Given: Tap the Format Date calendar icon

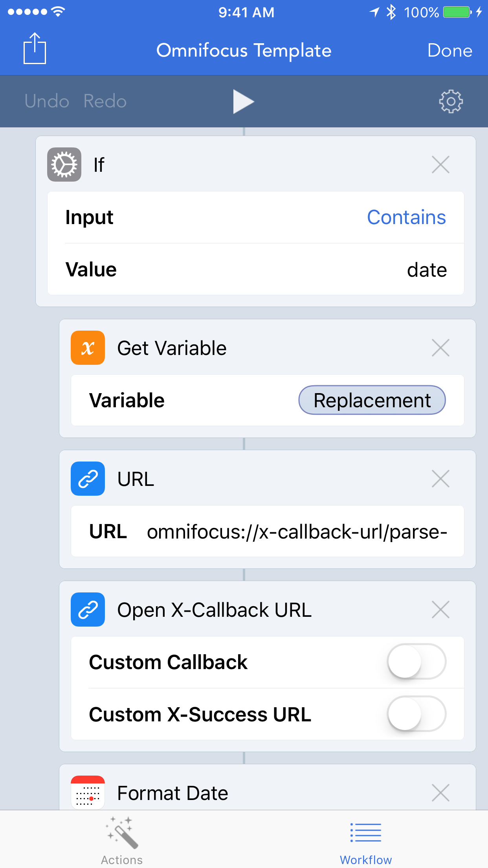Looking at the screenshot, I should pyautogui.click(x=87, y=793).
